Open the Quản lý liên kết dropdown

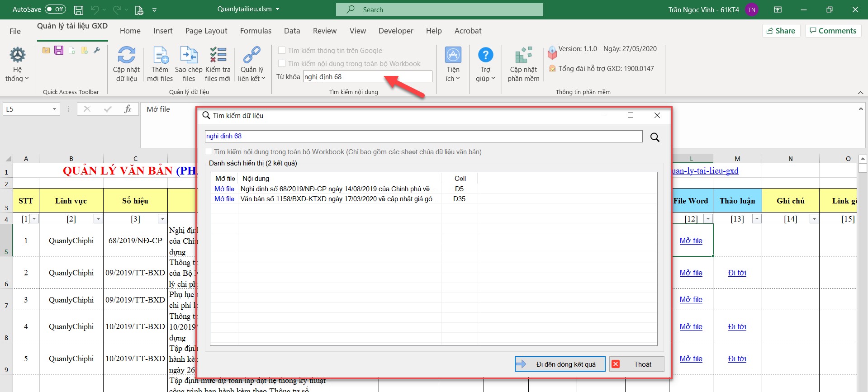(251, 65)
